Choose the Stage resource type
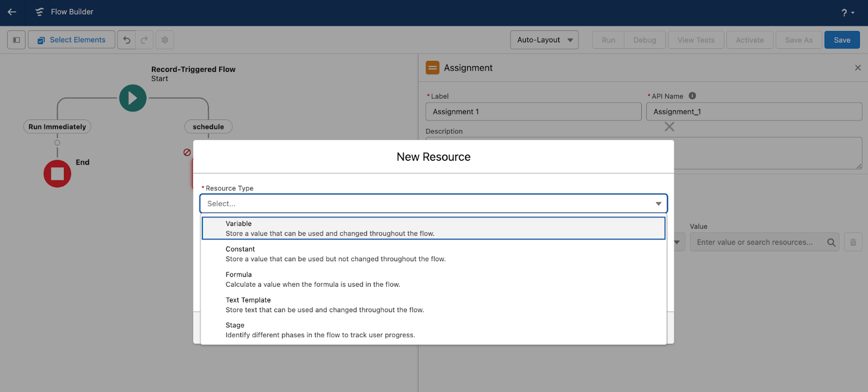The height and width of the screenshot is (392, 868). 433,330
